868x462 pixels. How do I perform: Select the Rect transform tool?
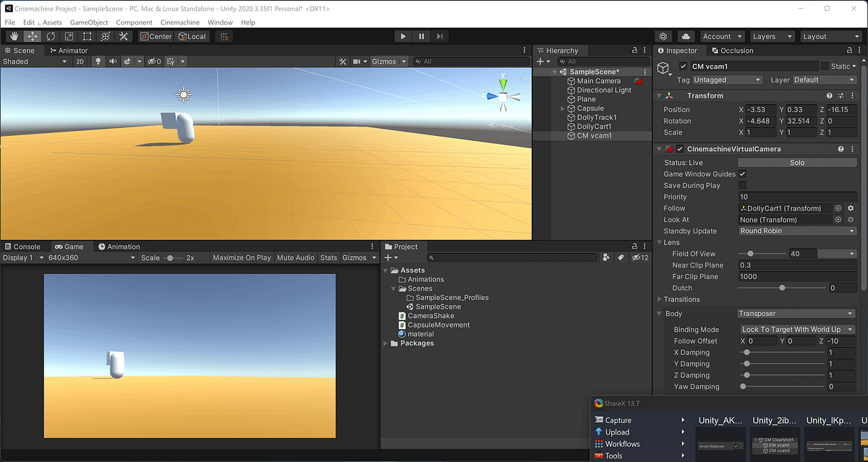86,35
